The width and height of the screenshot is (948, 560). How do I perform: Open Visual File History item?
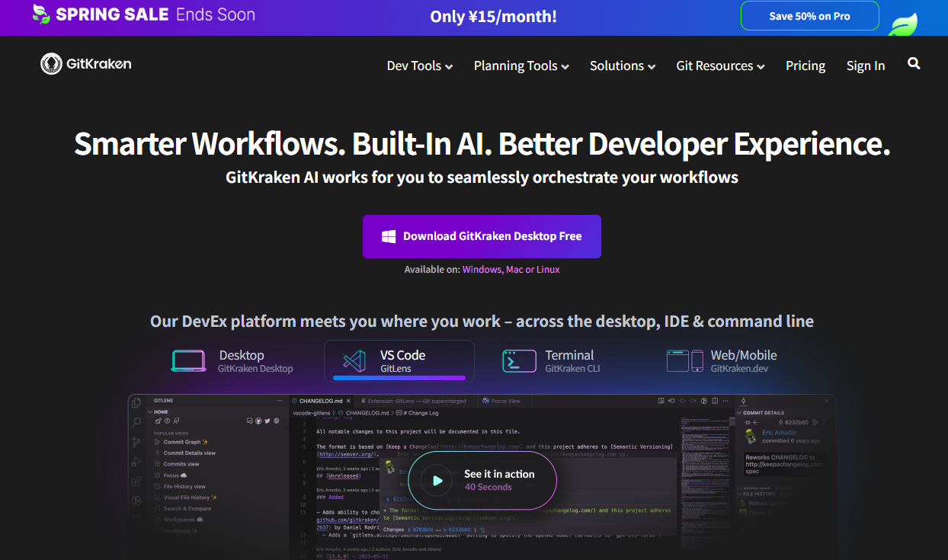[191, 498]
